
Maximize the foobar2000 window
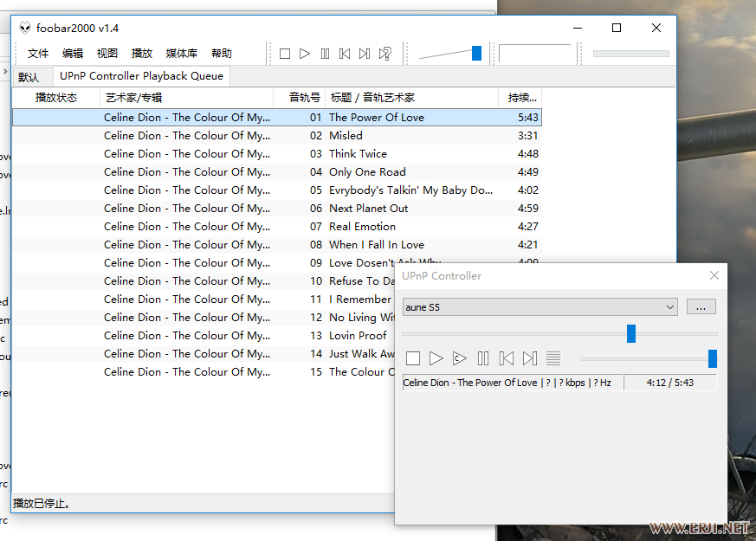click(x=617, y=28)
